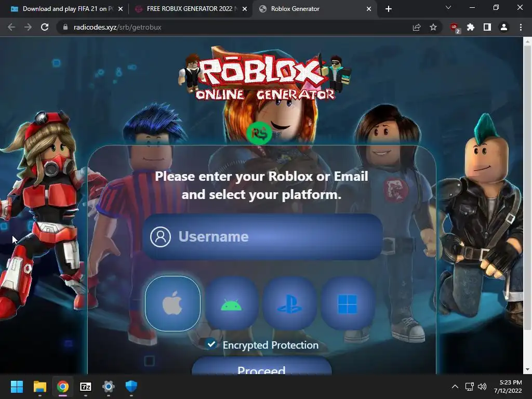The height and width of the screenshot is (399, 532).
Task: Reload the current page
Action: point(45,27)
